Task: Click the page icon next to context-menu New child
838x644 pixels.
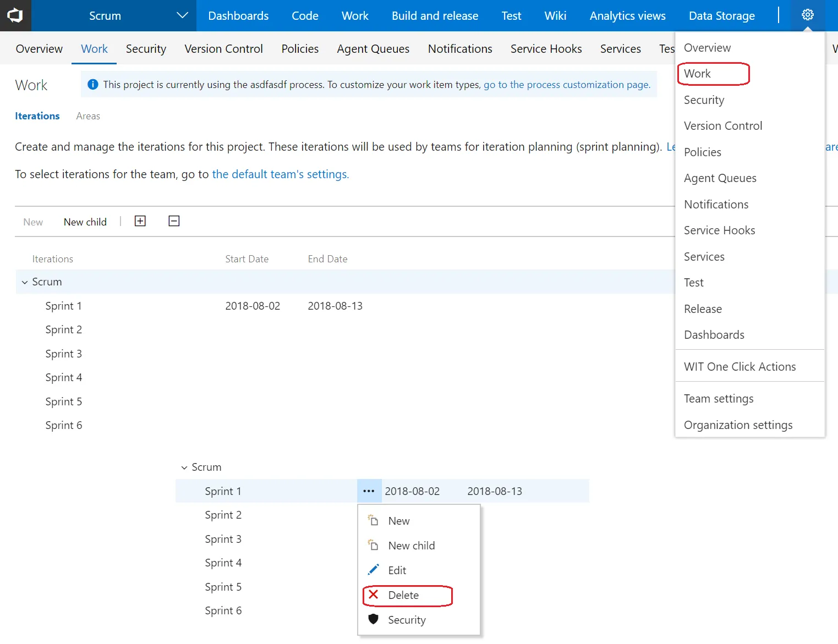Action: click(x=373, y=544)
